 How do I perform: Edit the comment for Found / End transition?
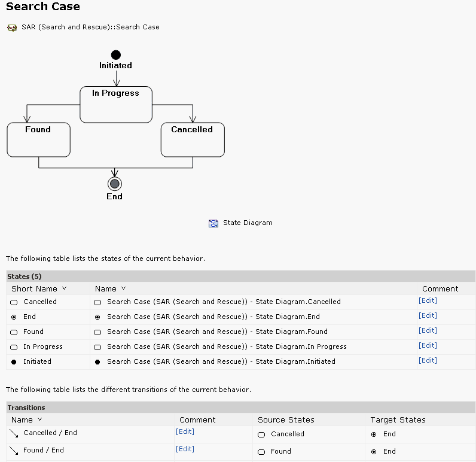[x=185, y=449]
